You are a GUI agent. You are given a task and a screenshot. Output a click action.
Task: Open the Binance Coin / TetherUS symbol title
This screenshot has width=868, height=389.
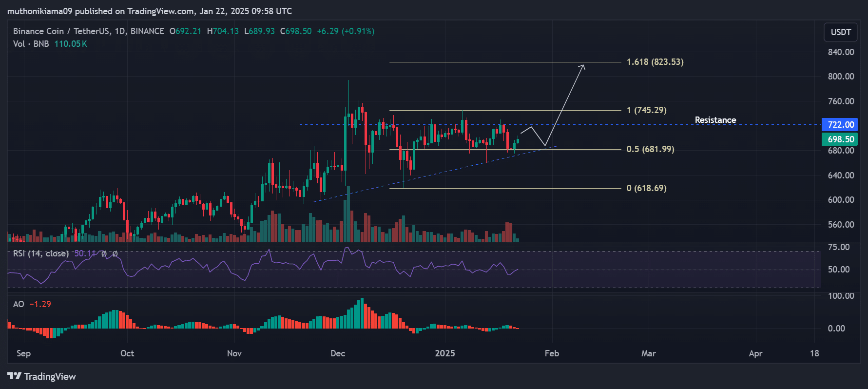pyautogui.click(x=88, y=31)
